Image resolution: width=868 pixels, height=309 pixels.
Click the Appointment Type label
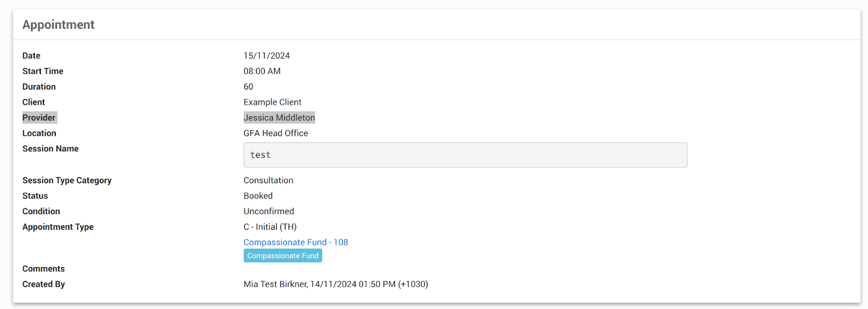pyautogui.click(x=58, y=227)
